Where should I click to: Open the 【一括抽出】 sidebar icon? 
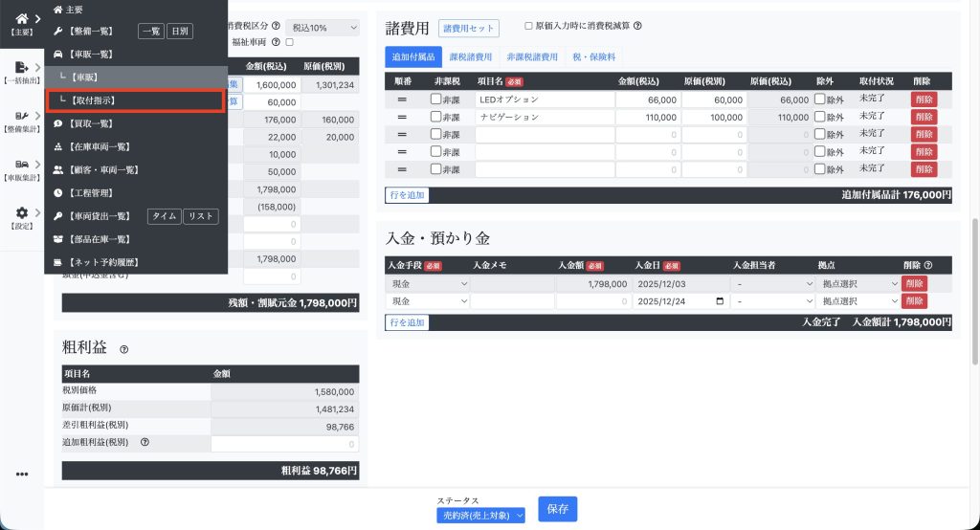click(21, 67)
